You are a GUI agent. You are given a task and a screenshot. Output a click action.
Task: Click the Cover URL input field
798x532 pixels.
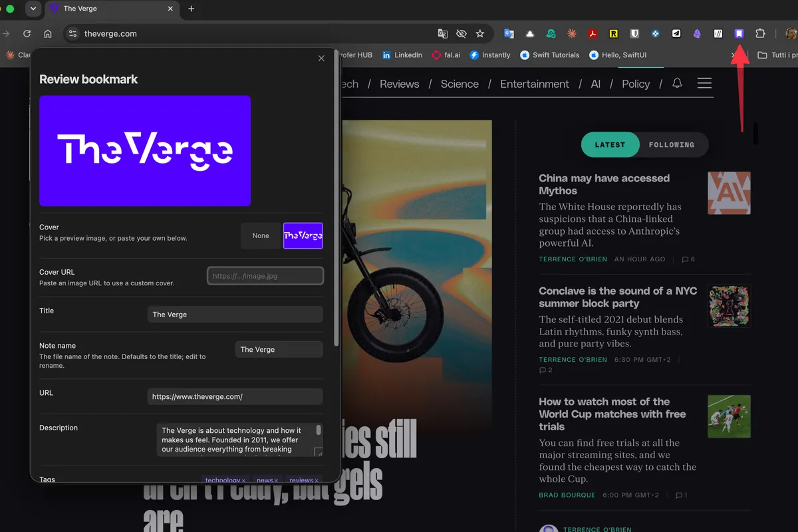point(265,275)
